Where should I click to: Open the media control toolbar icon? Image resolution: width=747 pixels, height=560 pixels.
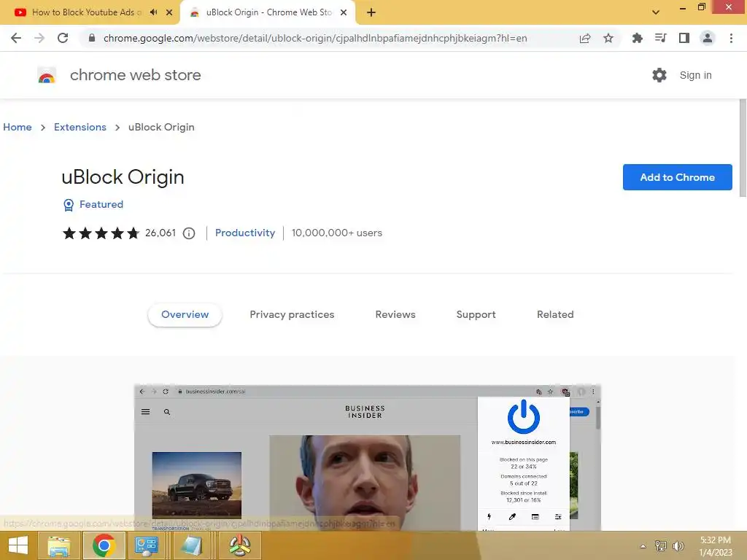(660, 38)
